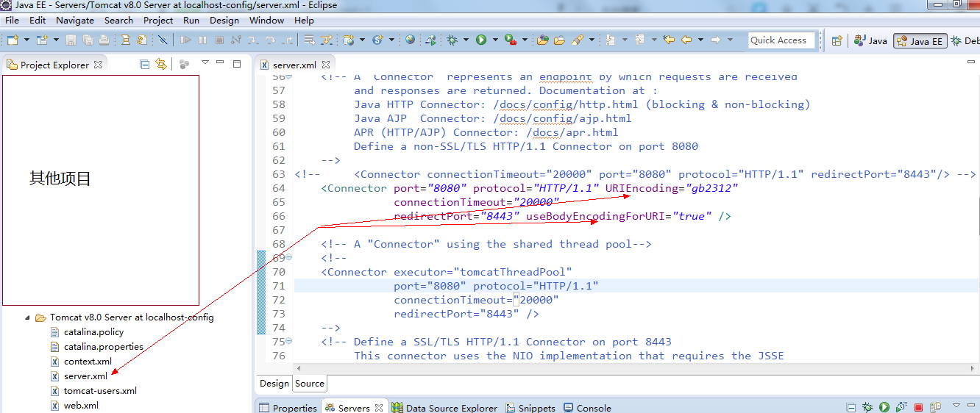Open the Back history dropdown arrow
The image size is (980, 413).
point(700,40)
